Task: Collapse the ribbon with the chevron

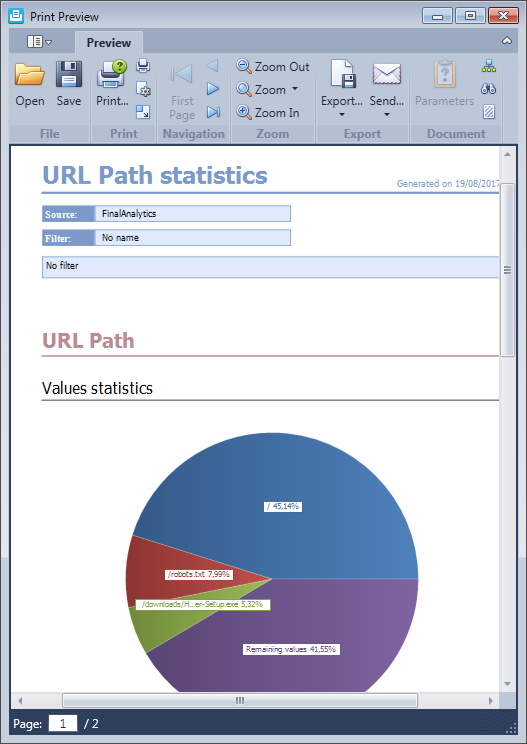Action: [x=507, y=41]
